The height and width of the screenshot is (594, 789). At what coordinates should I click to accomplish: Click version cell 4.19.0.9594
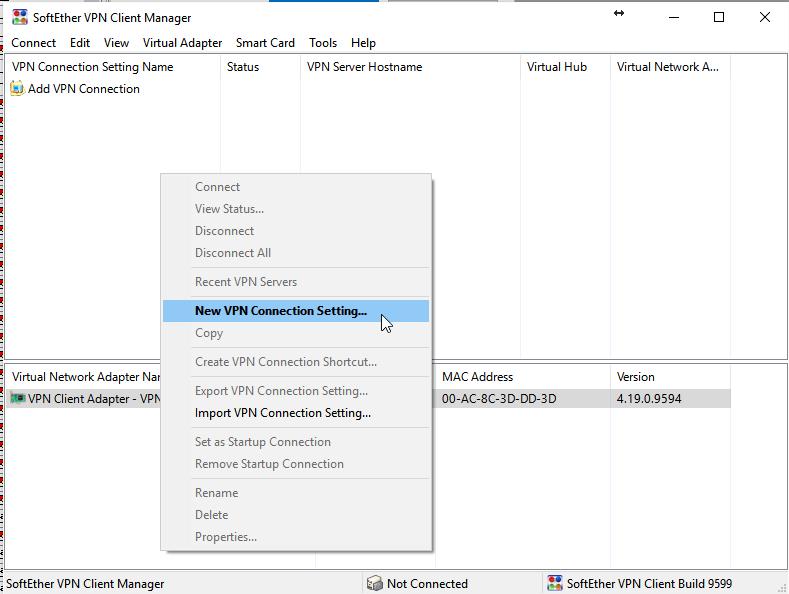pos(649,399)
